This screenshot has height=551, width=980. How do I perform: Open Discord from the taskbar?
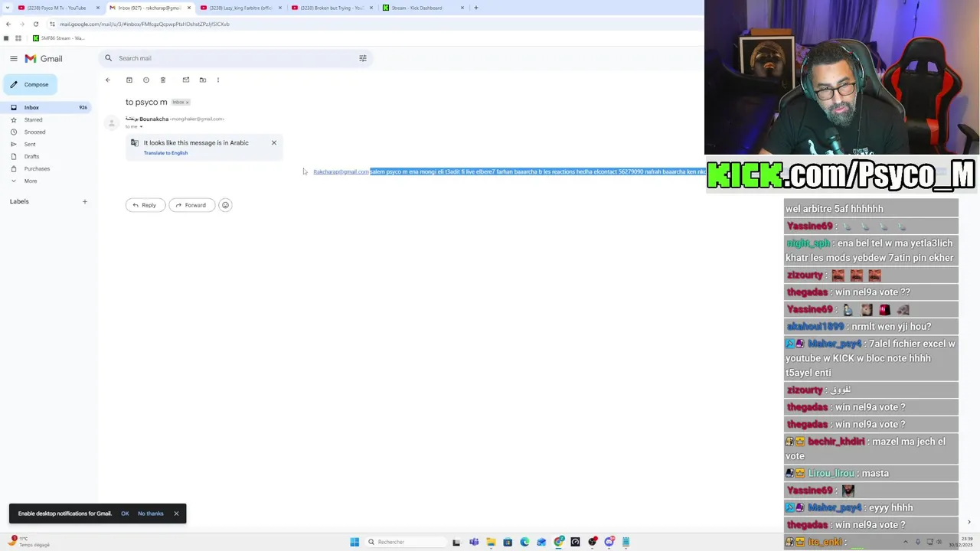pyautogui.click(x=609, y=542)
